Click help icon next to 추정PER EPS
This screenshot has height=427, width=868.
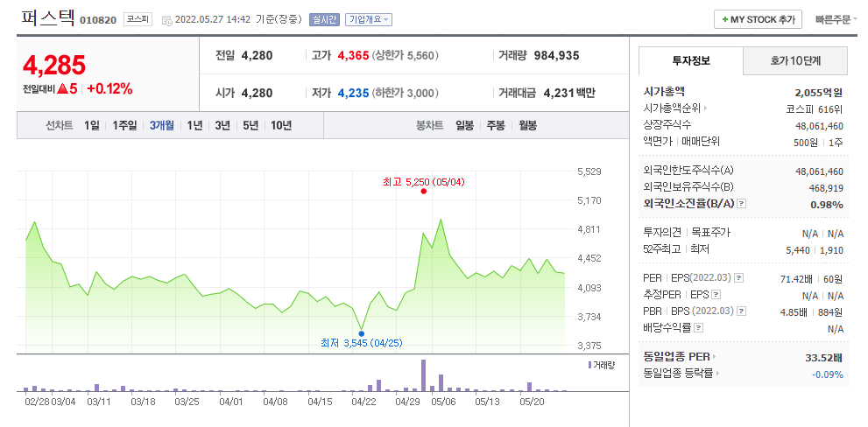pos(716,295)
